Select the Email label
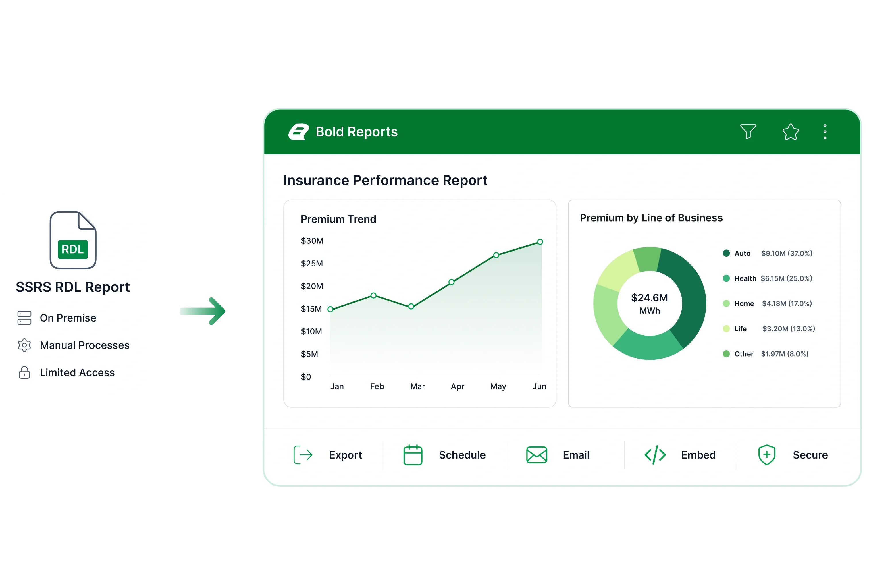 tap(576, 455)
